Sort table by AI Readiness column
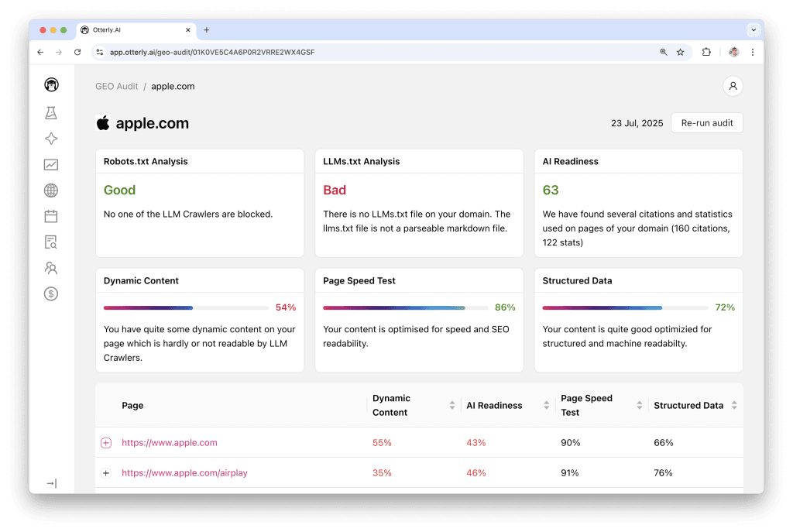Viewport: 793px width, 532px height. (x=547, y=405)
